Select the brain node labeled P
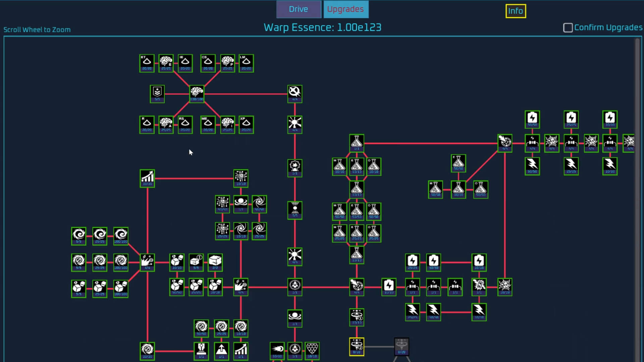The width and height of the screenshot is (644, 362). click(227, 63)
